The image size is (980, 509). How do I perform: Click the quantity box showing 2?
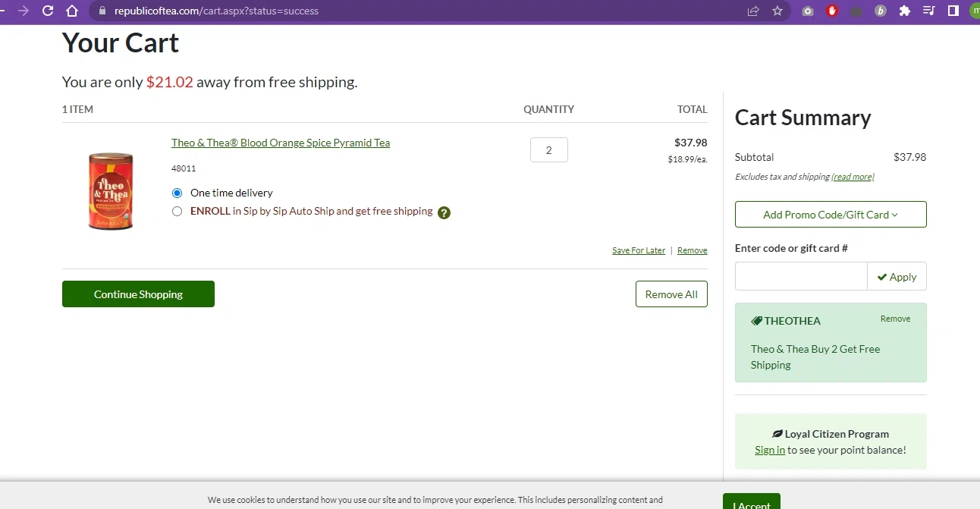549,150
